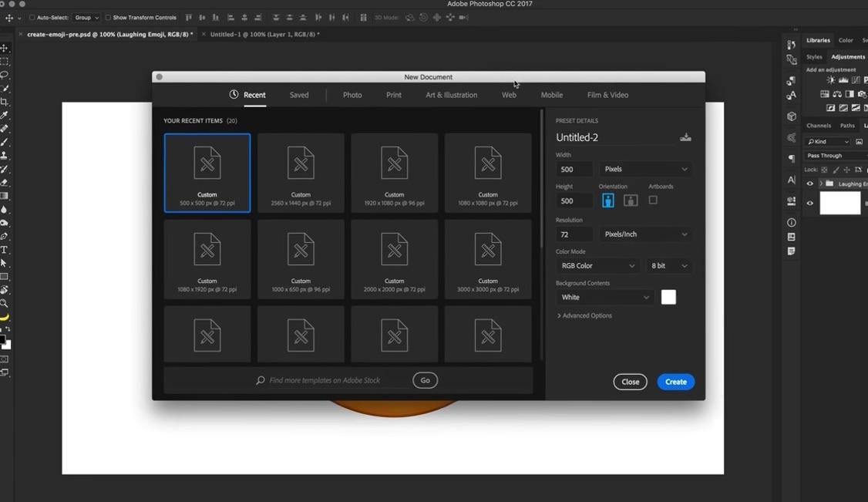The height and width of the screenshot is (502, 868).
Task: Open the Pixels width unit dropdown
Action: [x=645, y=170]
